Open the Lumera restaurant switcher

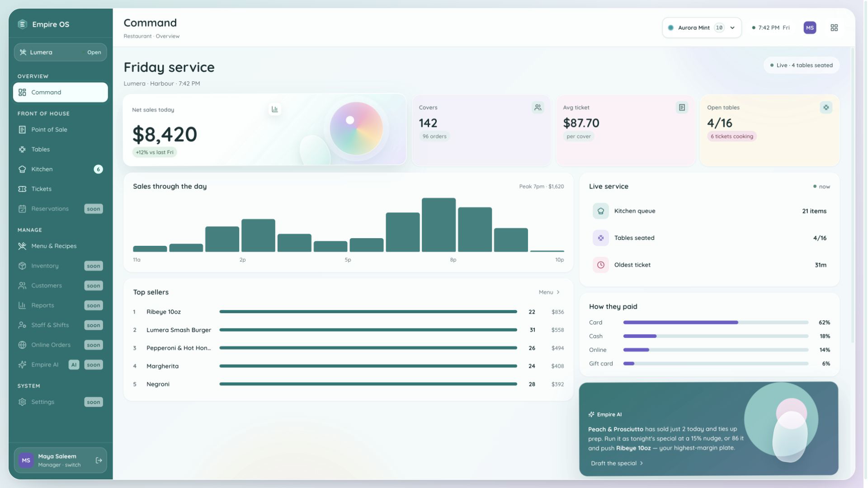60,52
